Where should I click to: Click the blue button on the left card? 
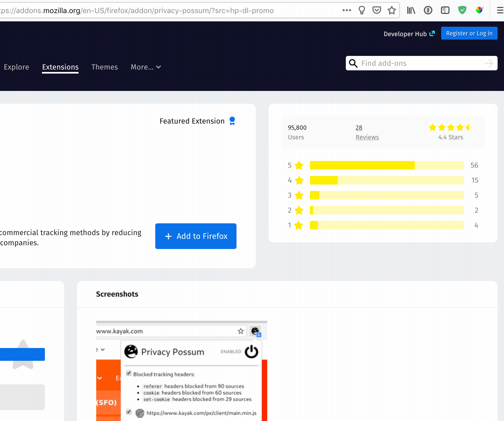pos(22,354)
